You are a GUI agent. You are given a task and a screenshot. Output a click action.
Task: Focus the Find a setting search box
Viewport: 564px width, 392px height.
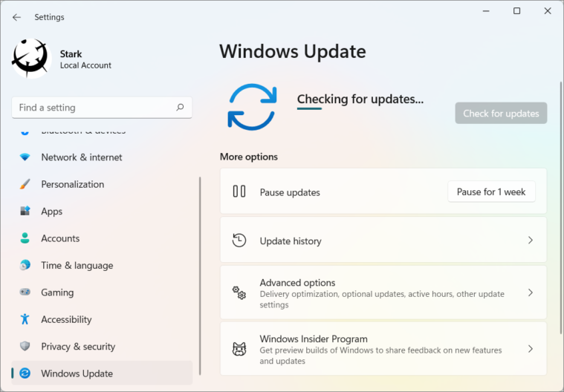click(102, 108)
